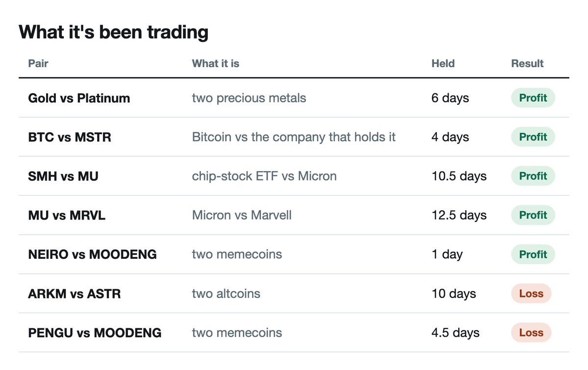This screenshot has height=370, width=588.
Task: Click the Result column header
Action: pyautogui.click(x=527, y=63)
